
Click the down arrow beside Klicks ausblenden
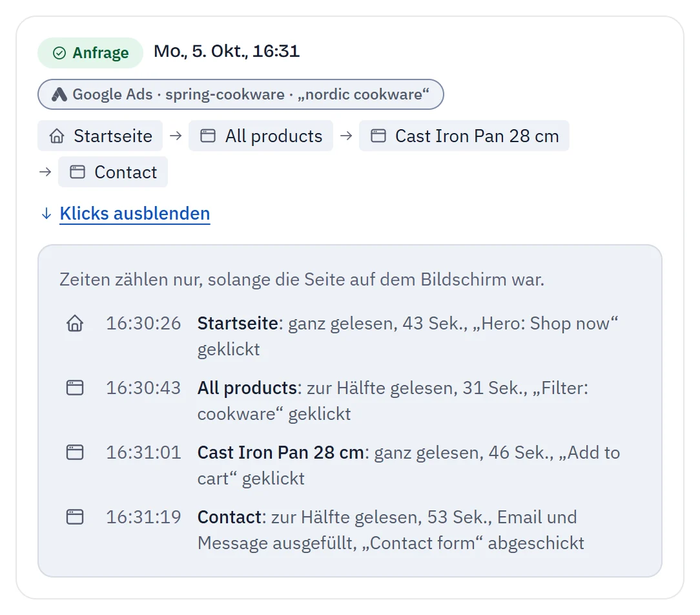pyautogui.click(x=46, y=214)
